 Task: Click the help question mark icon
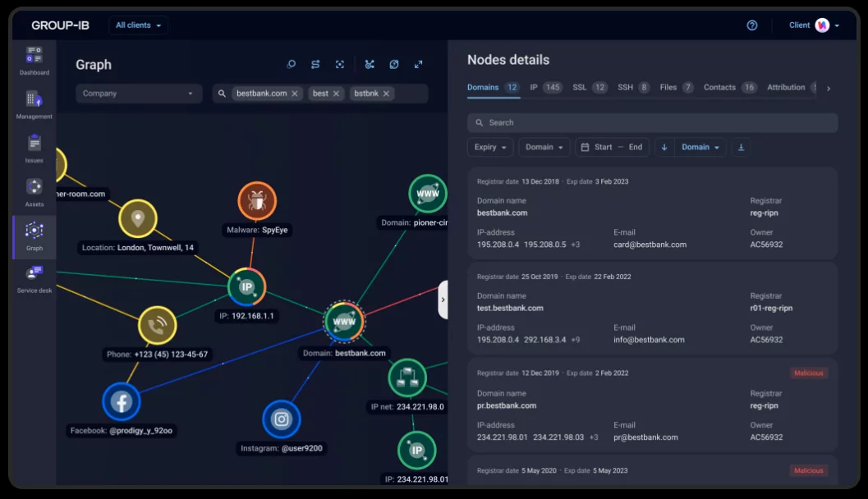click(751, 25)
